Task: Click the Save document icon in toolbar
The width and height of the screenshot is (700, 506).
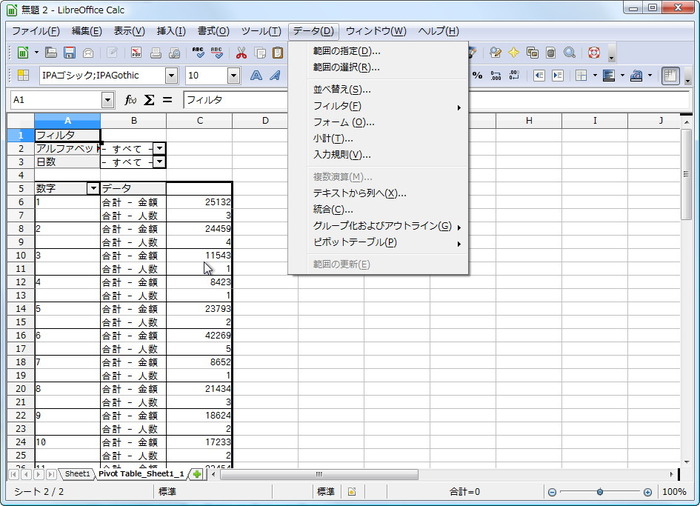Action: pyautogui.click(x=70, y=53)
